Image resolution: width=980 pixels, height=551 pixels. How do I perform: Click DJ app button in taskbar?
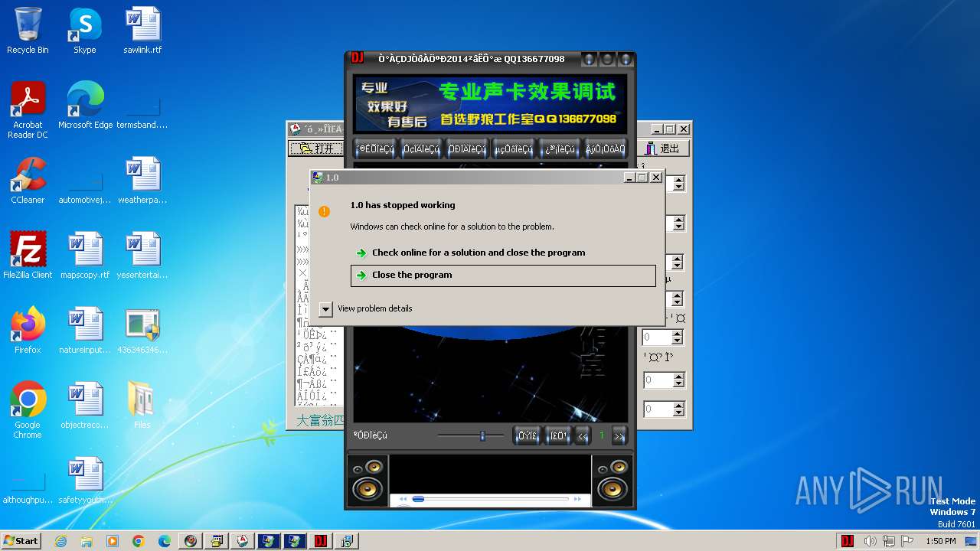tap(320, 541)
